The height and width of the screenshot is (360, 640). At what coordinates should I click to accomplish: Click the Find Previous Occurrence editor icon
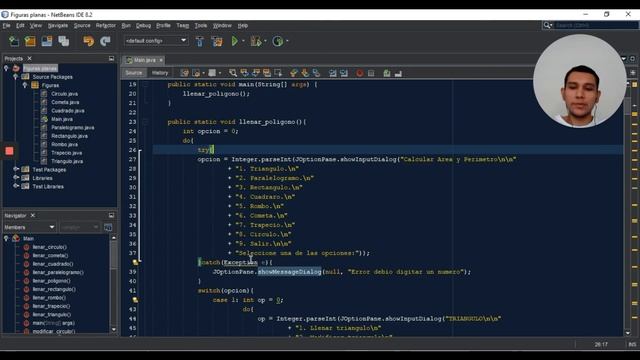click(244, 73)
